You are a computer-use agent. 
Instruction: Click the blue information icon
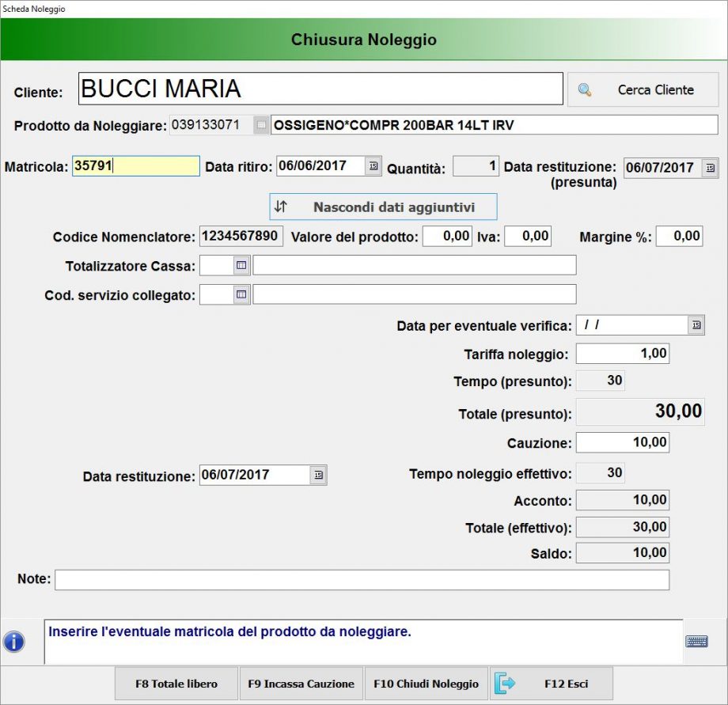pos(14,642)
